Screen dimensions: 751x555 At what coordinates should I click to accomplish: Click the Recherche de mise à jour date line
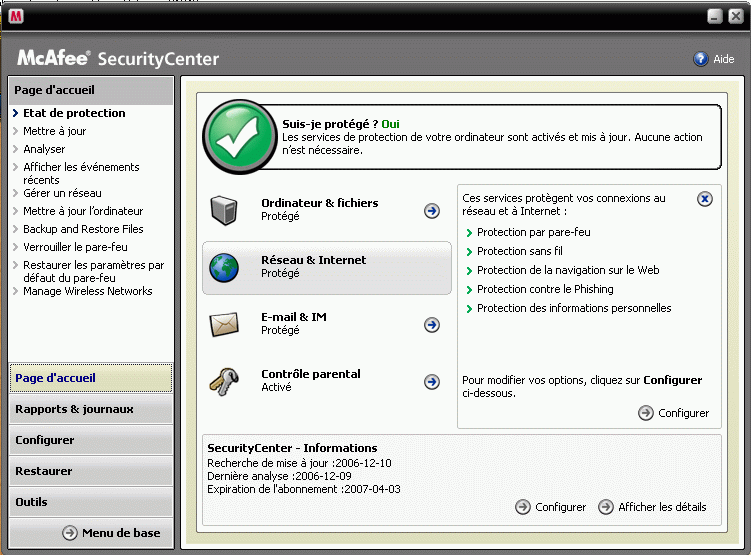tap(299, 463)
